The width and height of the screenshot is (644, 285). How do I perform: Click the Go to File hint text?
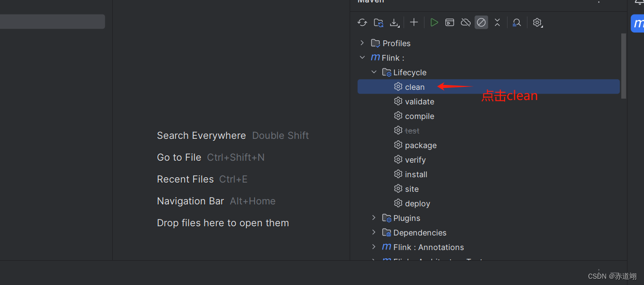click(x=179, y=157)
